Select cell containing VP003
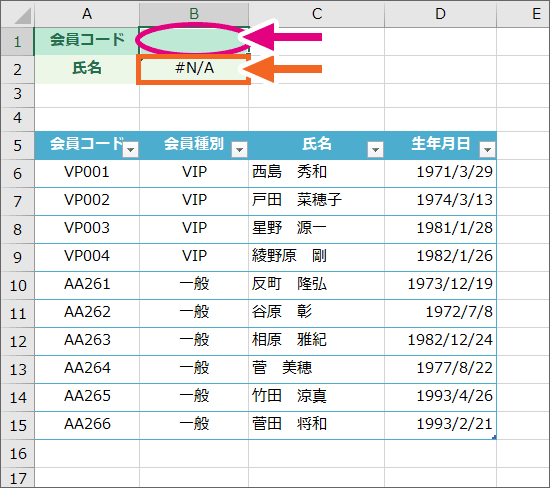The image size is (550, 488). pos(87,229)
